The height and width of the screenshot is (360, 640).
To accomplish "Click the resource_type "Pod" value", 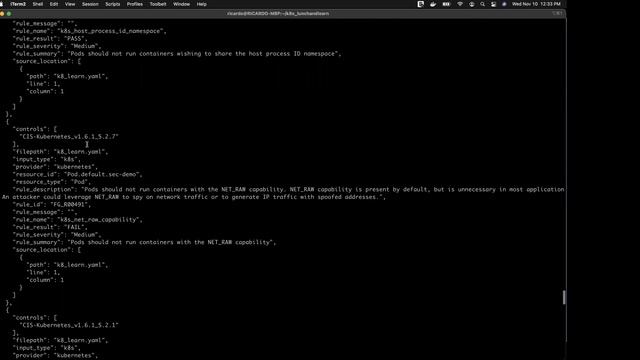I will 81,182.
